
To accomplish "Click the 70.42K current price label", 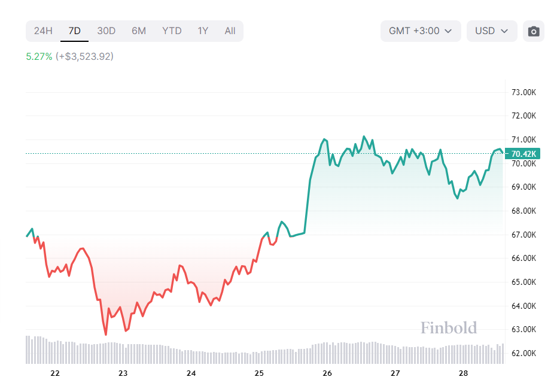I will [x=523, y=154].
